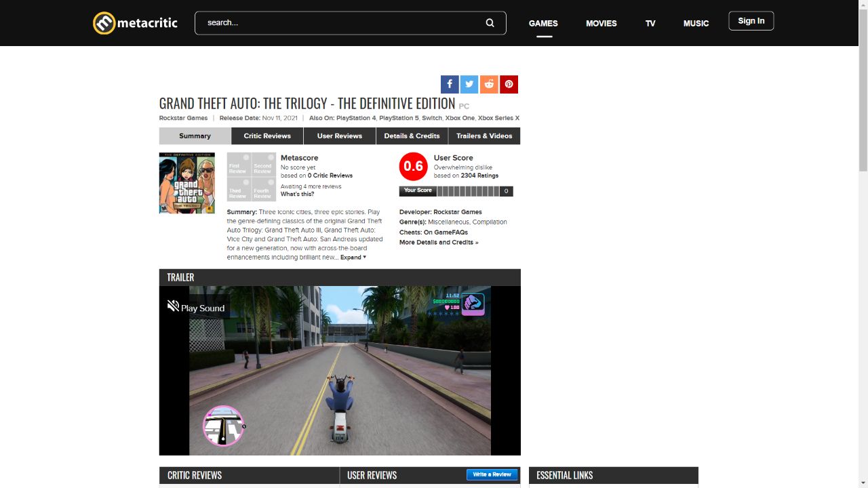This screenshot has height=488, width=868.
Task: View the Xbox Series X version
Action: 498,118
